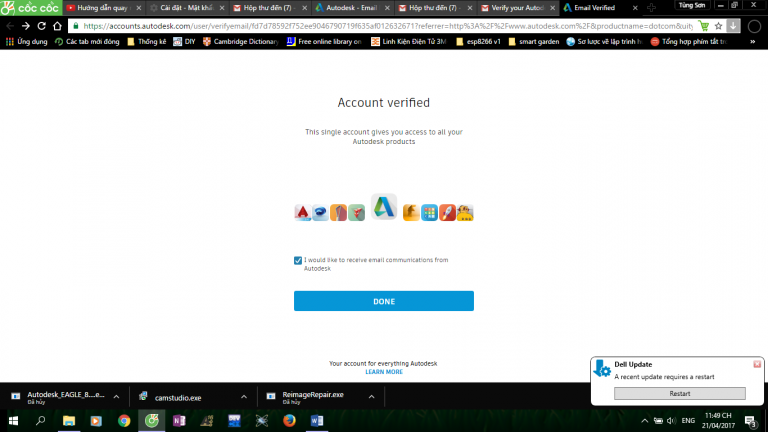Open a new browser tab
The image size is (768, 432).
coord(651,8)
